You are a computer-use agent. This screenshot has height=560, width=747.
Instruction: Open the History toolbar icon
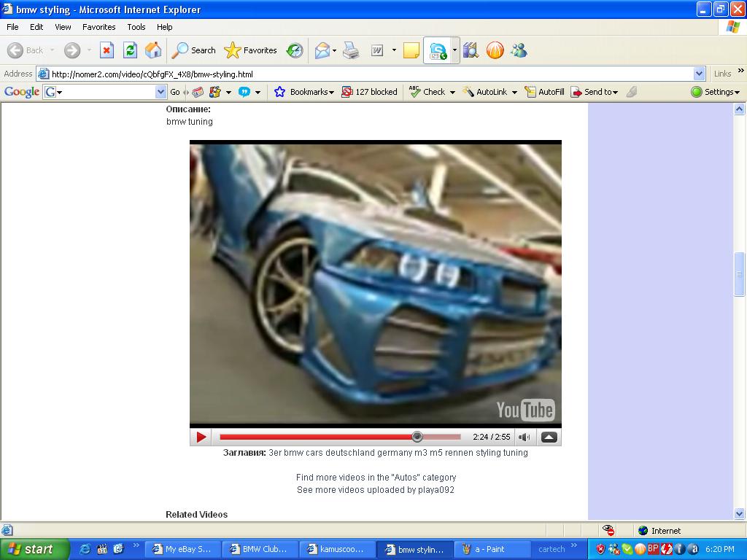click(295, 50)
